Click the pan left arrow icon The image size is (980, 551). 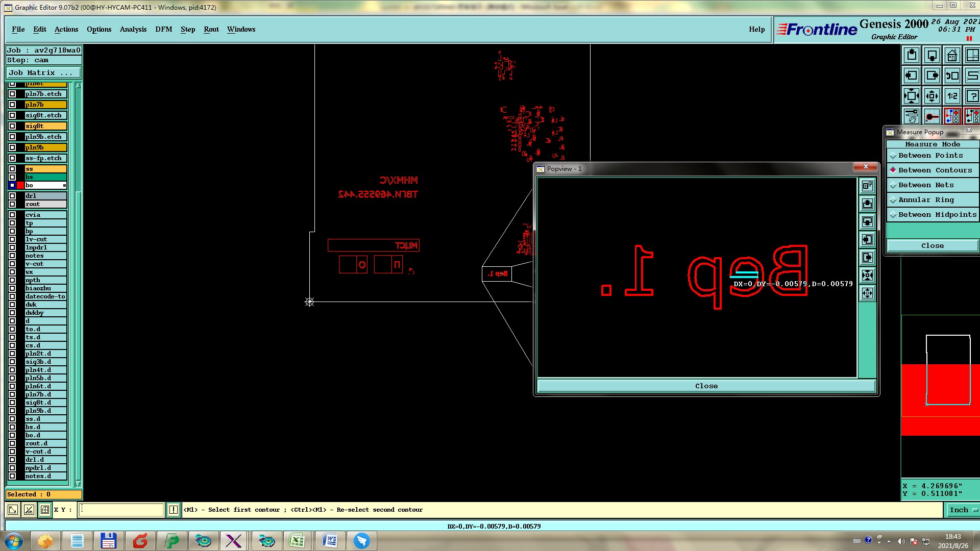tap(911, 76)
